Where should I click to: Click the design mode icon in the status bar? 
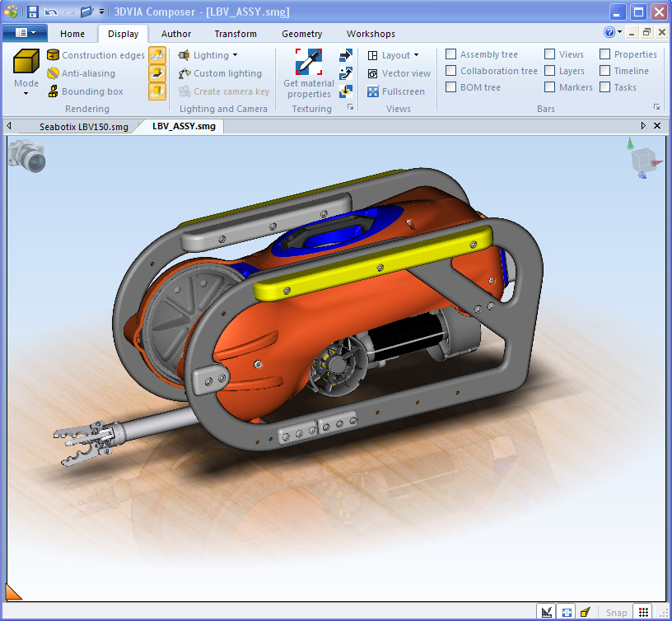(x=545, y=612)
